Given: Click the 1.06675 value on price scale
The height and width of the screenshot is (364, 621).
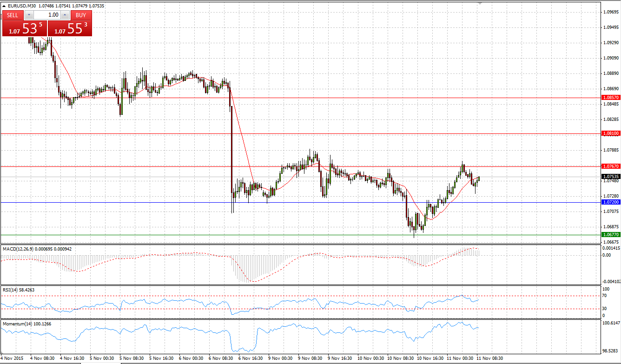Looking at the screenshot, I should (x=610, y=242).
